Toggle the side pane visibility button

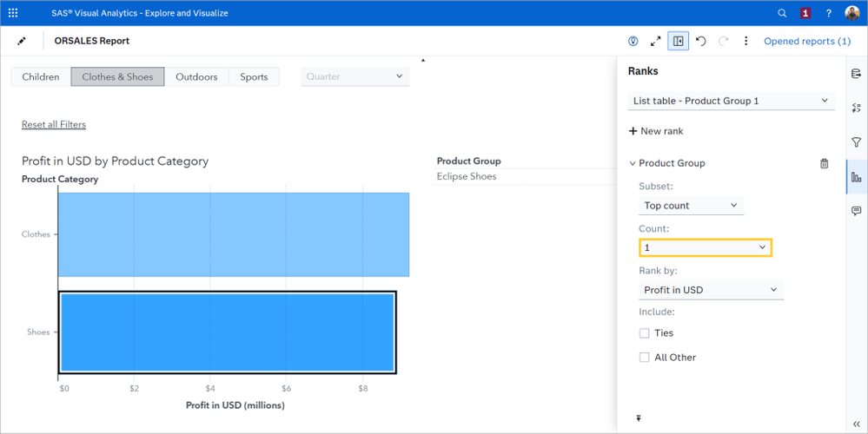point(678,41)
